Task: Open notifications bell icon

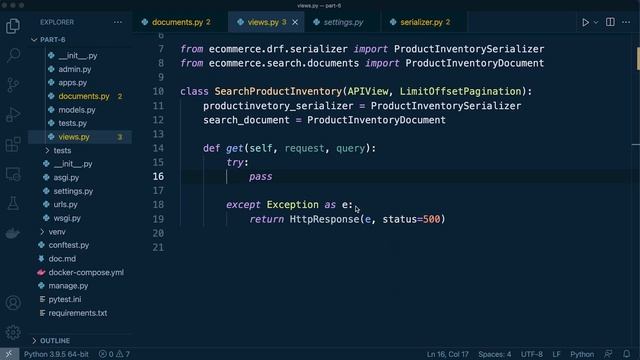Action: coord(627,354)
